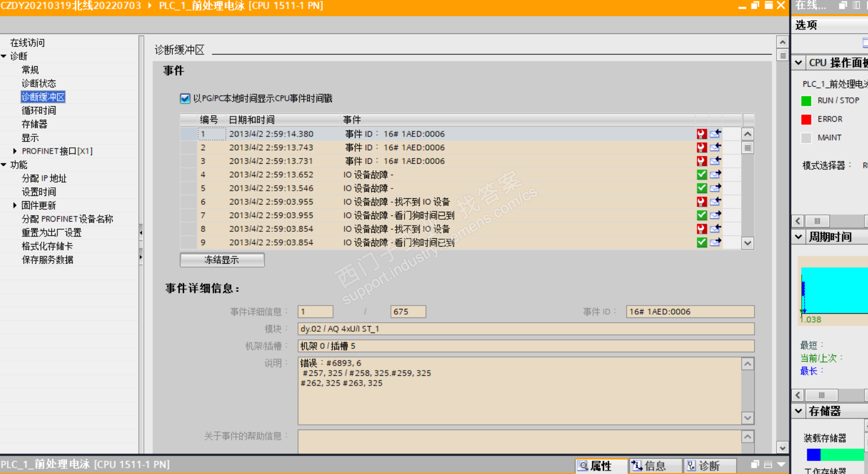Click the red error status icon in event row 8

(x=702, y=229)
